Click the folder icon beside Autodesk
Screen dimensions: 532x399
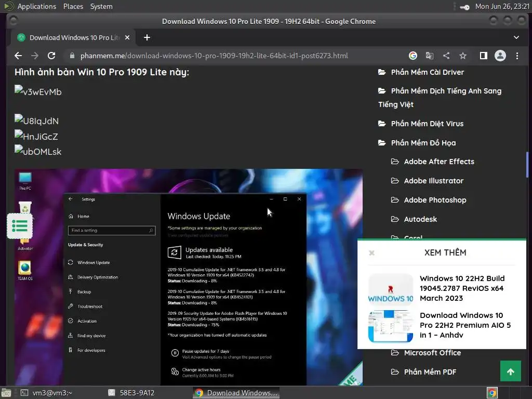(x=395, y=219)
